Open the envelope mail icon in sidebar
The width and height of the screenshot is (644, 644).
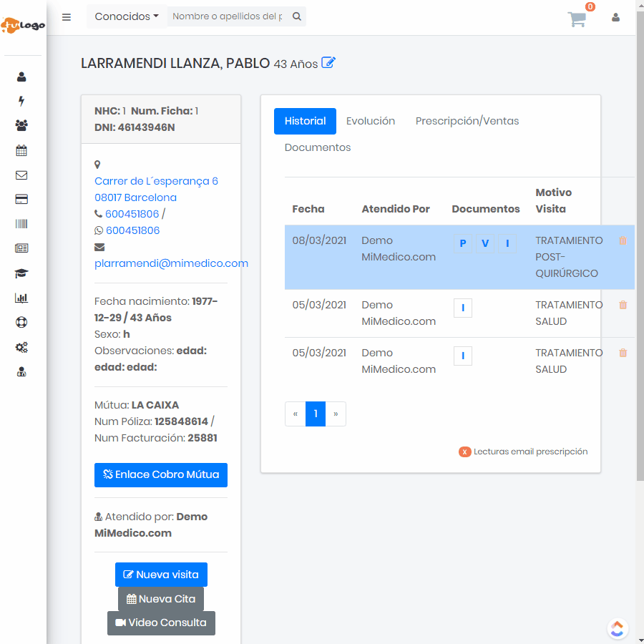click(21, 175)
